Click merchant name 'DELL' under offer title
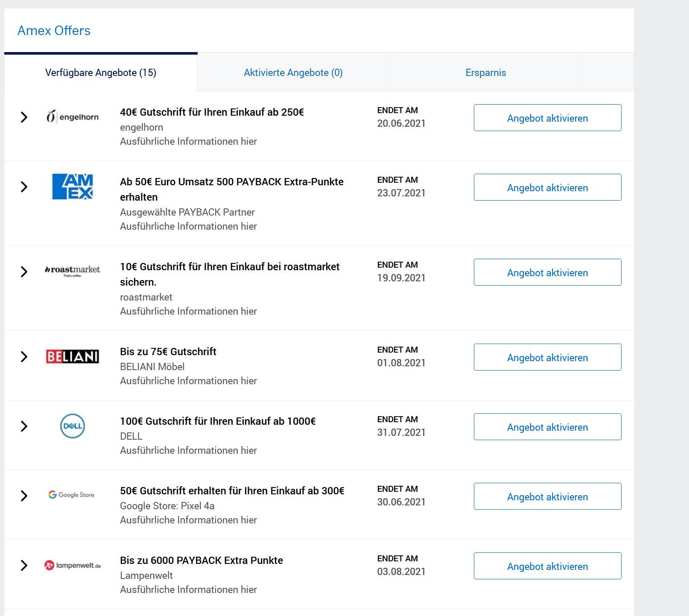This screenshot has height=616, width=689. (131, 436)
